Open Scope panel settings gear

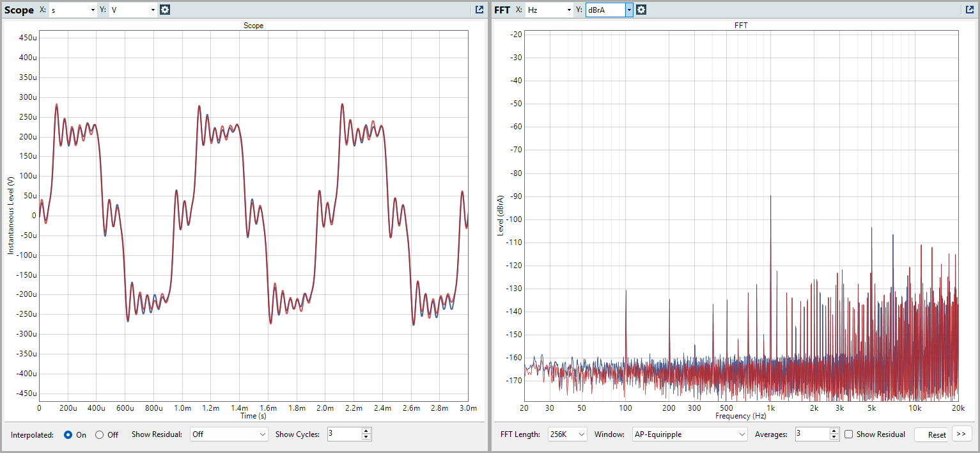pos(165,10)
